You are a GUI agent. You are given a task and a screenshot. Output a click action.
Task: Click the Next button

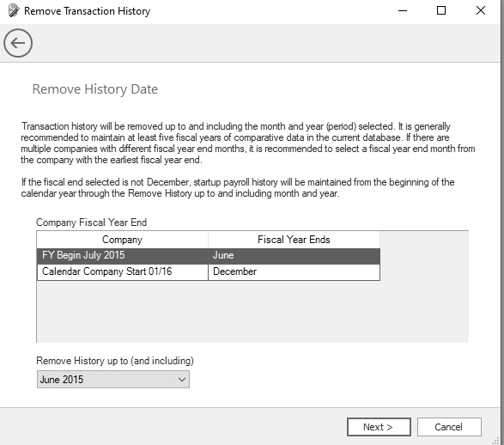click(x=379, y=427)
